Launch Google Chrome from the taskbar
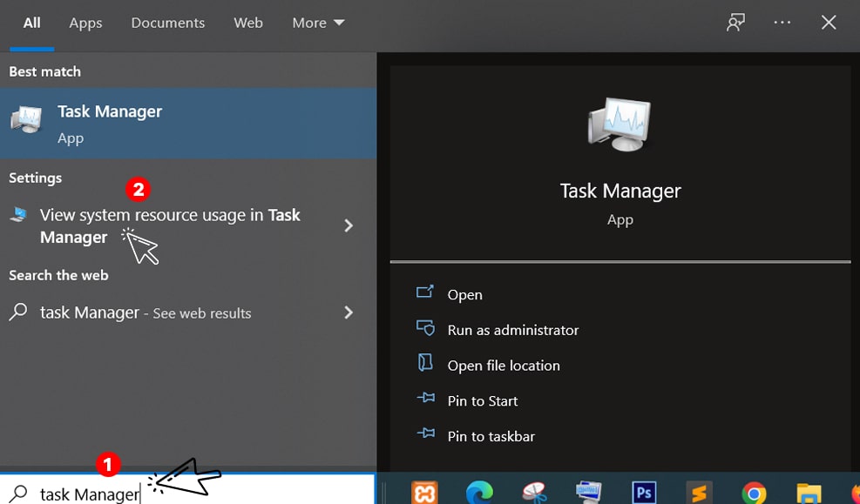 [x=755, y=492]
